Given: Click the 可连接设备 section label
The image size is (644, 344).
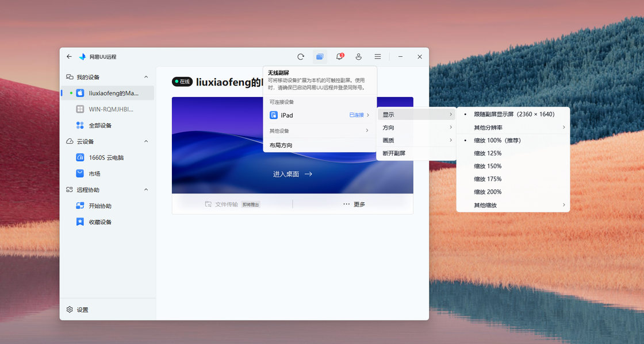Looking at the screenshot, I should (x=282, y=102).
